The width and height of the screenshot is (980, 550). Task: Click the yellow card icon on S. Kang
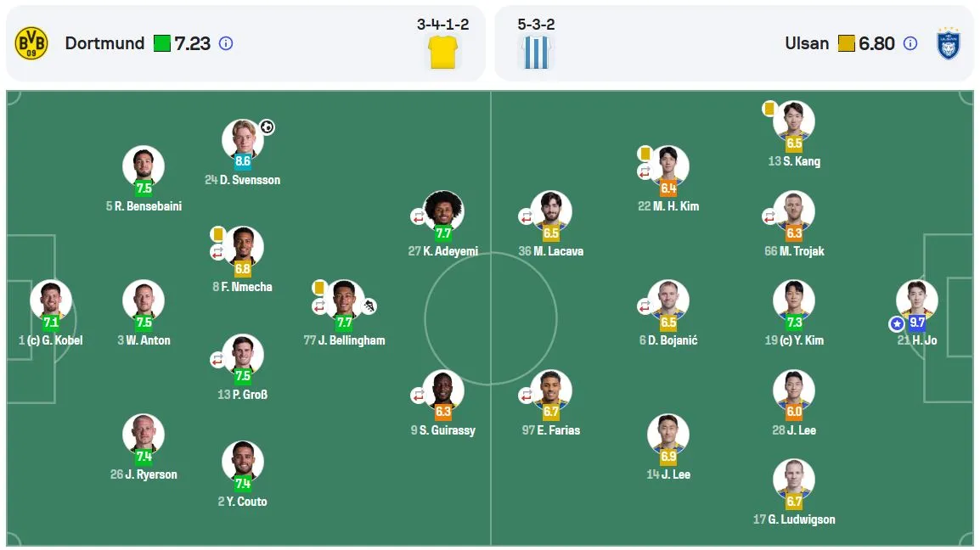[769, 109]
